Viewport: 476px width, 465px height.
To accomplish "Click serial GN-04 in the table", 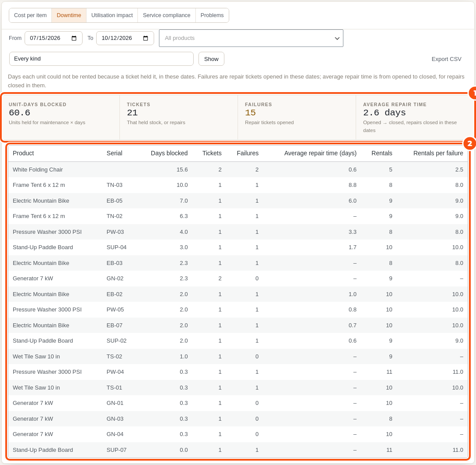I will 115,434.
